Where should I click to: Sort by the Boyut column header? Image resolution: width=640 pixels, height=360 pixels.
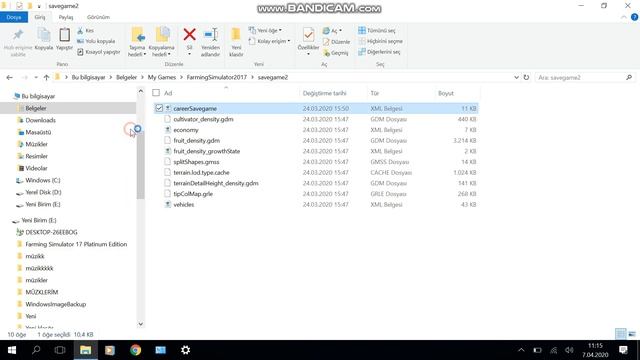point(446,93)
